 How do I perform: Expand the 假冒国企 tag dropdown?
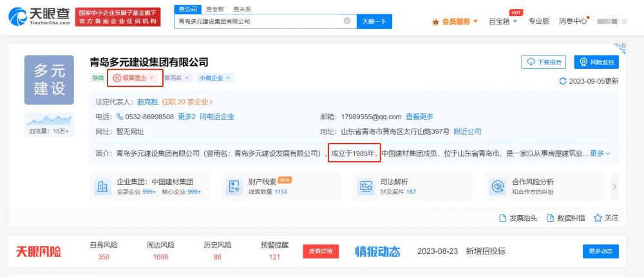click(x=133, y=78)
